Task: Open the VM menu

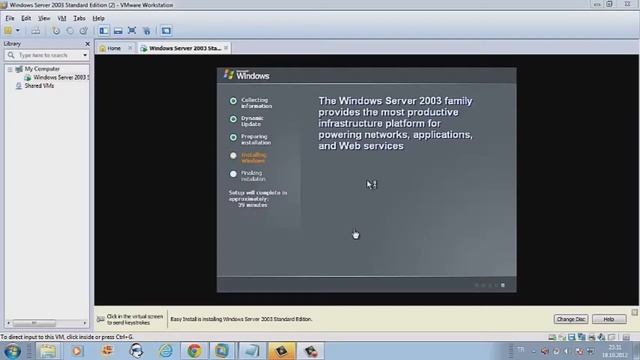Action: point(62,18)
